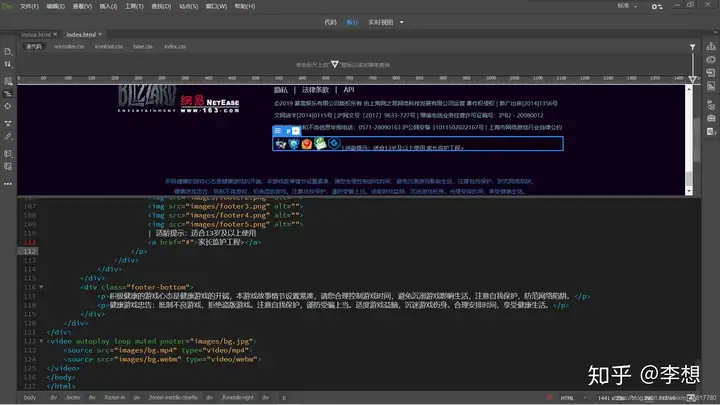This screenshot has height=405, width=720.
Task: Click the first footer badge image in preview
Action: pos(280,144)
